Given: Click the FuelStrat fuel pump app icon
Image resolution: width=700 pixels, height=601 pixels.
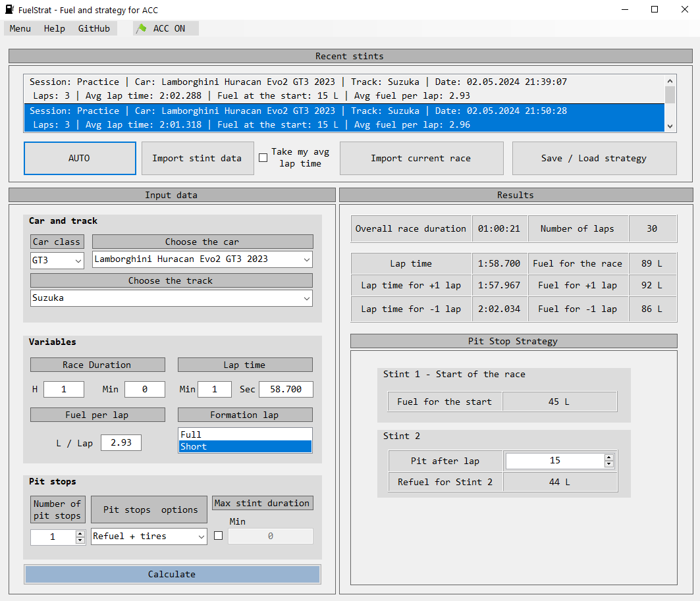Looking at the screenshot, I should pos(10,10).
